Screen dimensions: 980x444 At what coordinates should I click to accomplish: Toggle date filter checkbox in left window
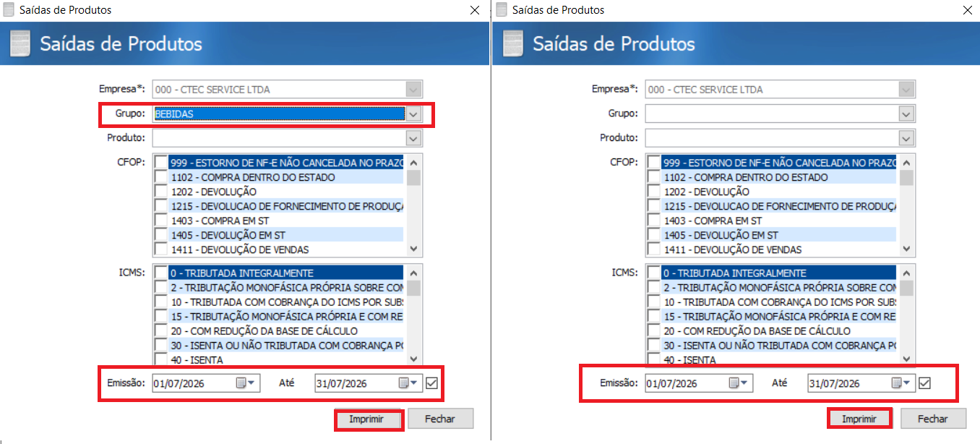(432, 384)
